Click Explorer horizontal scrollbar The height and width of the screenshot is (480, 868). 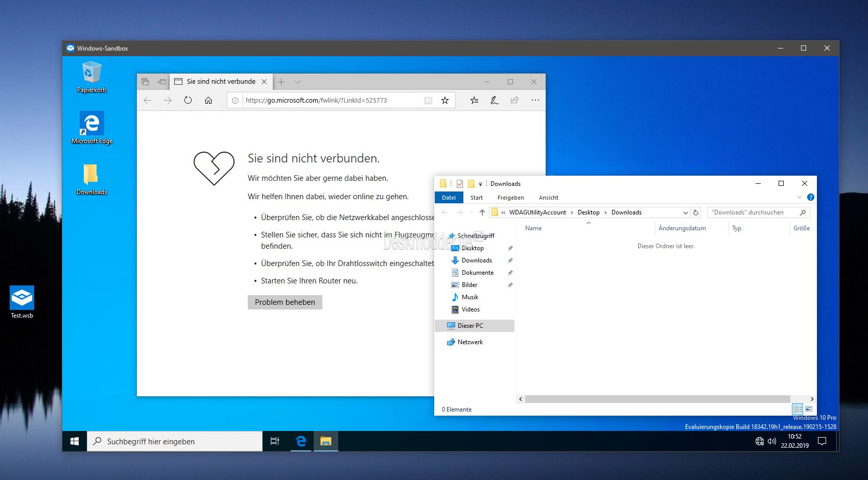coord(658,399)
